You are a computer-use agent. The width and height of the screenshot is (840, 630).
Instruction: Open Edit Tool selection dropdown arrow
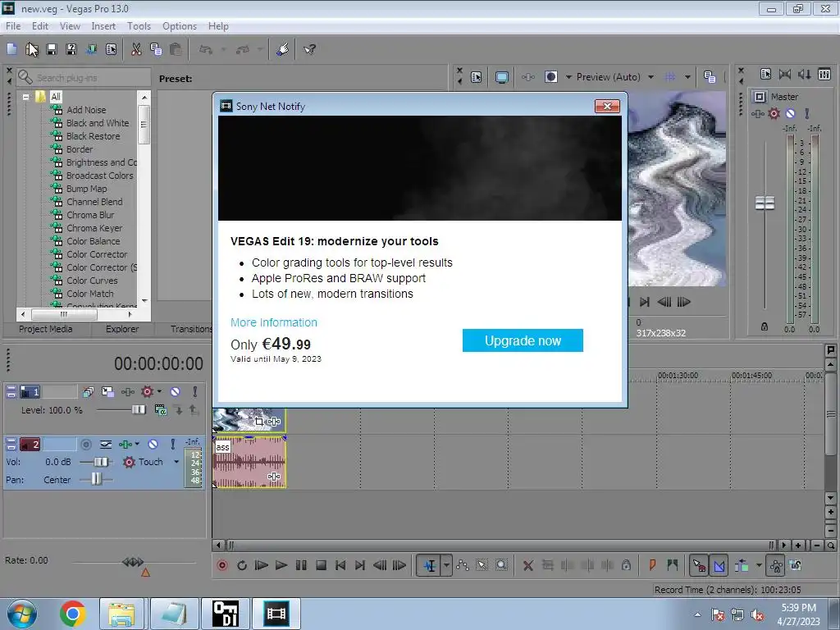click(x=446, y=565)
